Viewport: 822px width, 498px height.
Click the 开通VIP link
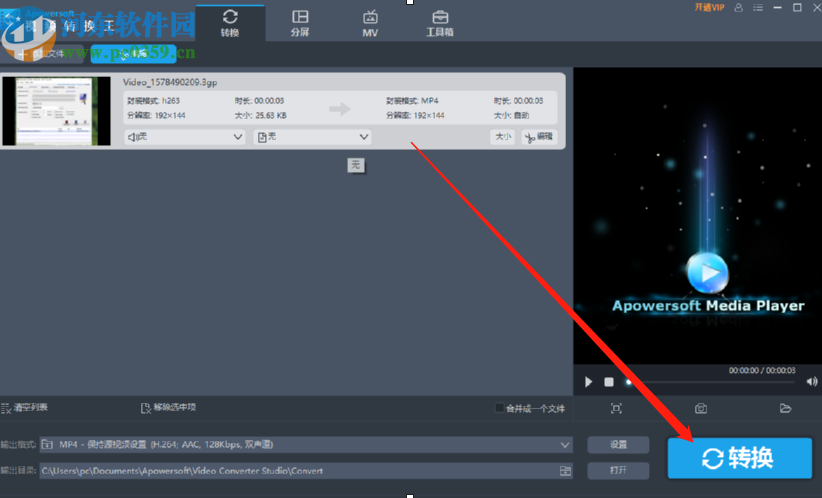click(x=709, y=7)
